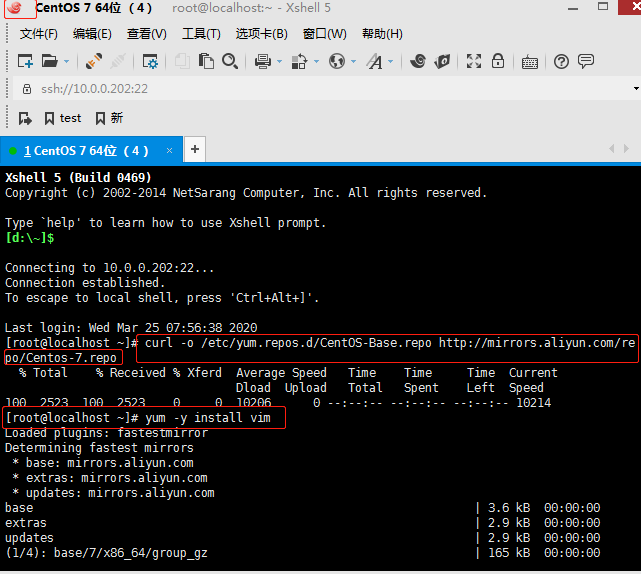The image size is (641, 574).
Task: Click 'yum -y install vim' command text
Action: coord(208,418)
